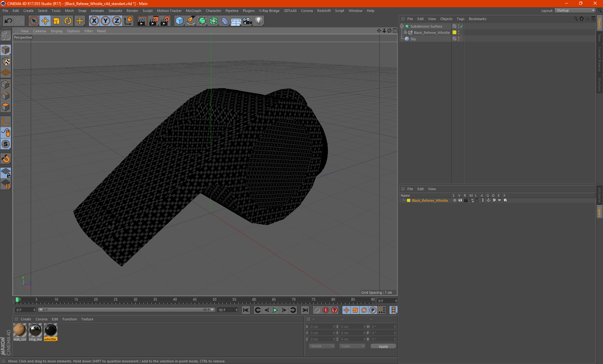Activate the Move tool in toolbar
Viewport: 603px width, 364px height.
pyautogui.click(x=45, y=21)
